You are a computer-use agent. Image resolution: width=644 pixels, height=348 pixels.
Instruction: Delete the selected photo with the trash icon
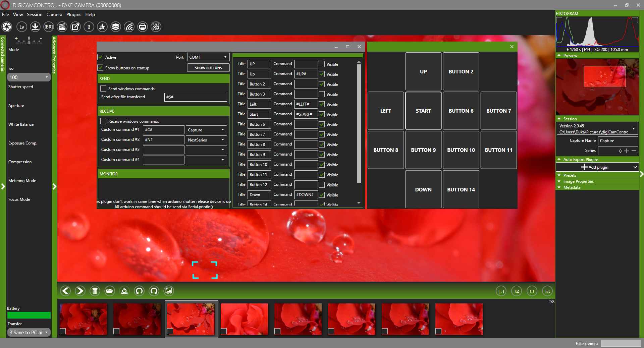(95, 291)
